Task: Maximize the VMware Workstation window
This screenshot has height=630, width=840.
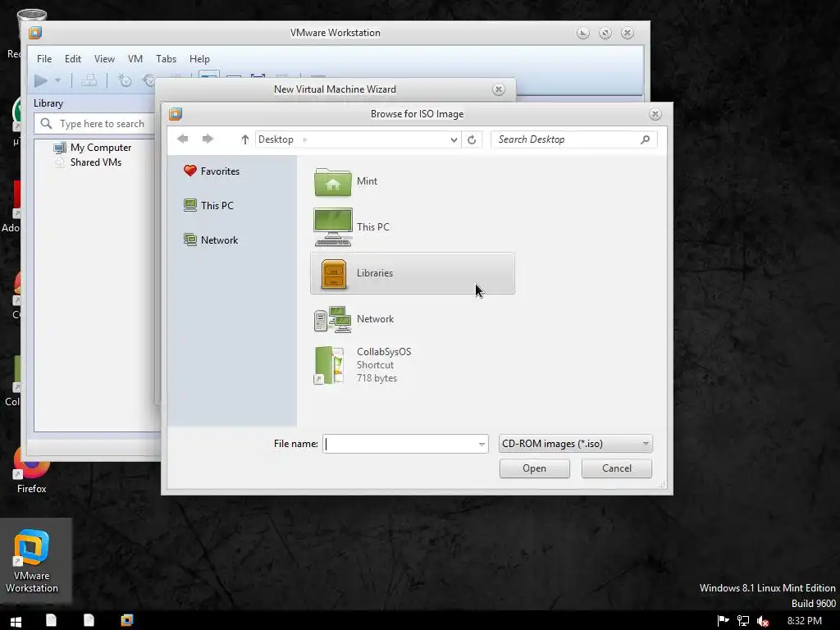Action: (x=605, y=33)
